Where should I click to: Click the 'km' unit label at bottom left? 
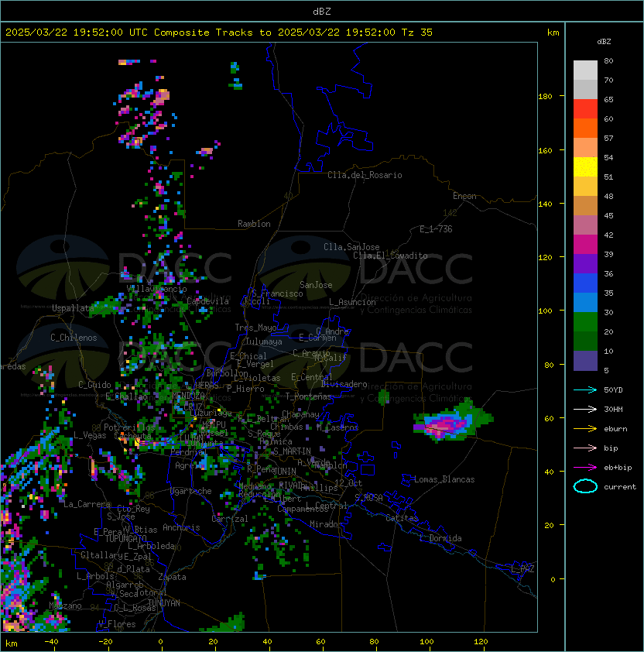click(x=12, y=643)
